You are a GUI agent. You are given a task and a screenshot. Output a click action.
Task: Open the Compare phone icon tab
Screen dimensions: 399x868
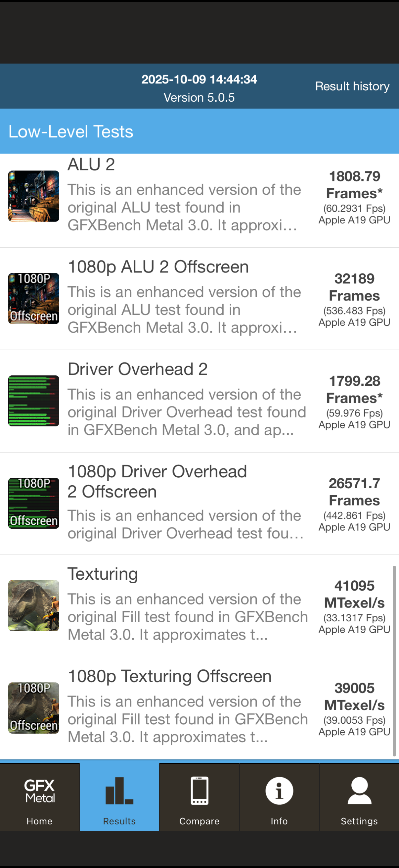(199, 797)
